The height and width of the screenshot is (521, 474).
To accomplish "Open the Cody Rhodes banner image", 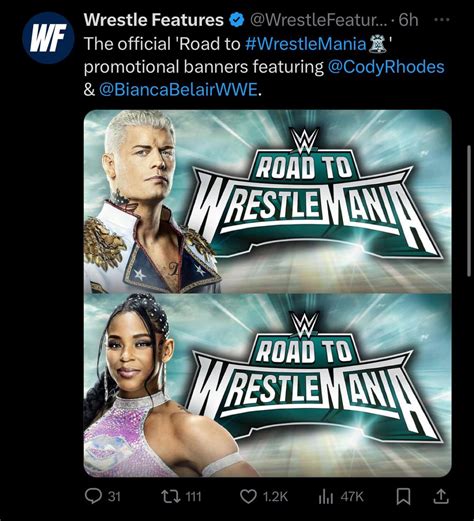I will (x=267, y=201).
